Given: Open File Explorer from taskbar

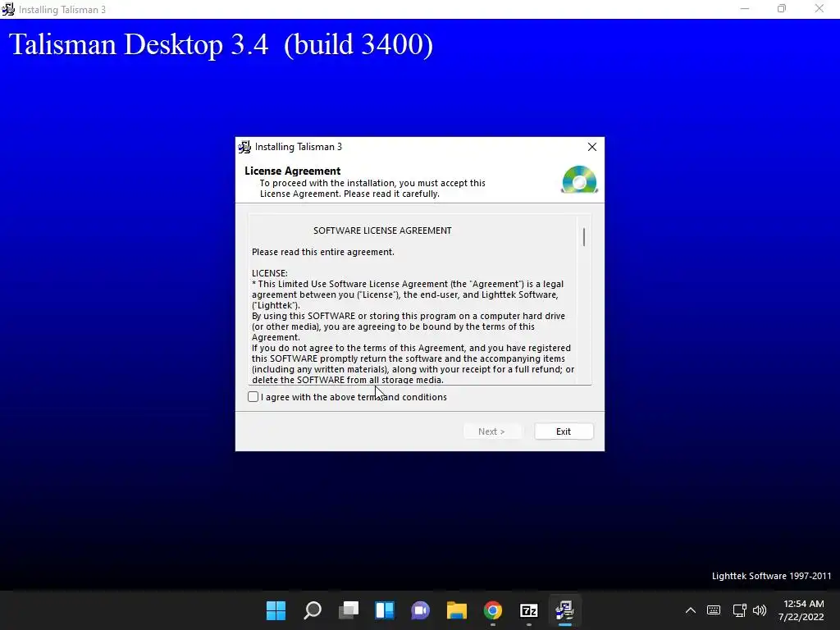Looking at the screenshot, I should tap(457, 610).
